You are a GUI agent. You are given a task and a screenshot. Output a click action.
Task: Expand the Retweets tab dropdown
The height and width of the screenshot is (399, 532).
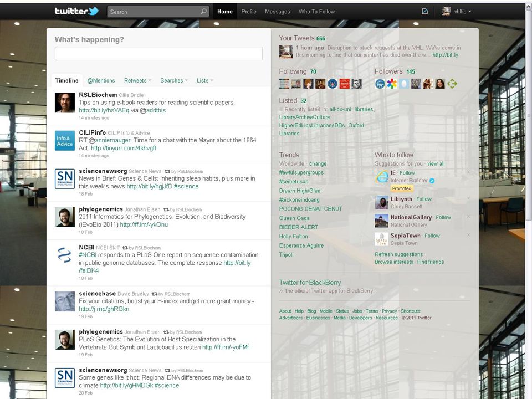[x=150, y=81]
